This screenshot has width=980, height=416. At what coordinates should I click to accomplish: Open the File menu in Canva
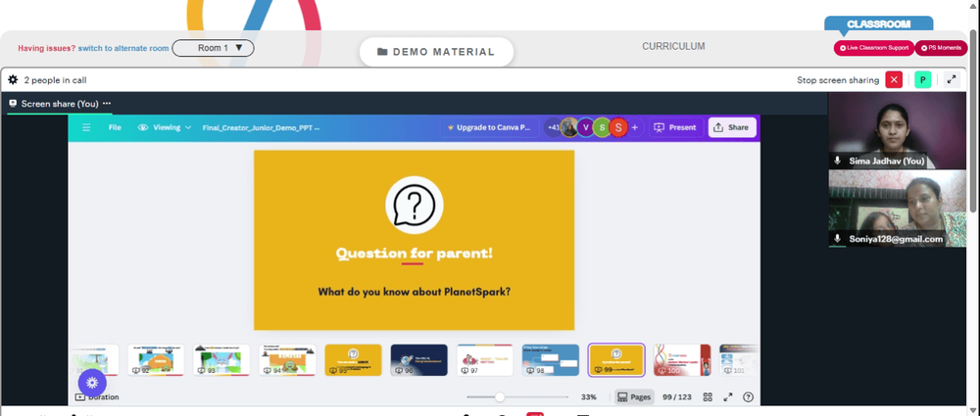point(115,127)
